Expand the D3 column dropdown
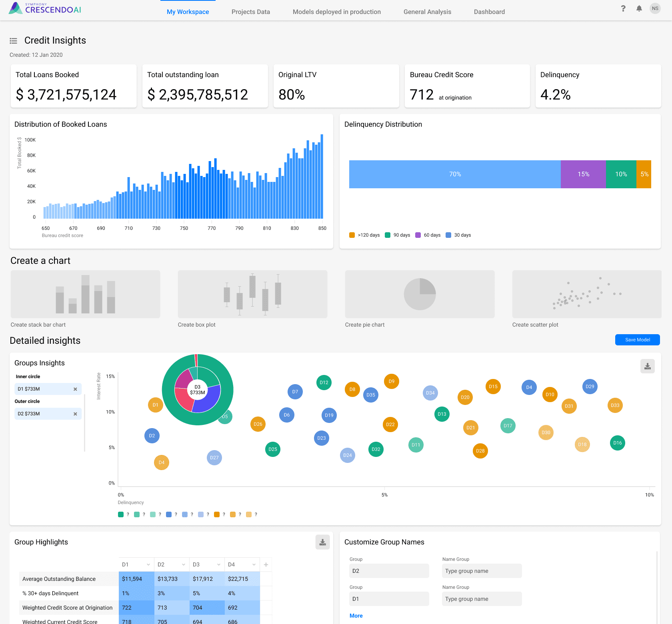The image size is (672, 624). (x=219, y=564)
